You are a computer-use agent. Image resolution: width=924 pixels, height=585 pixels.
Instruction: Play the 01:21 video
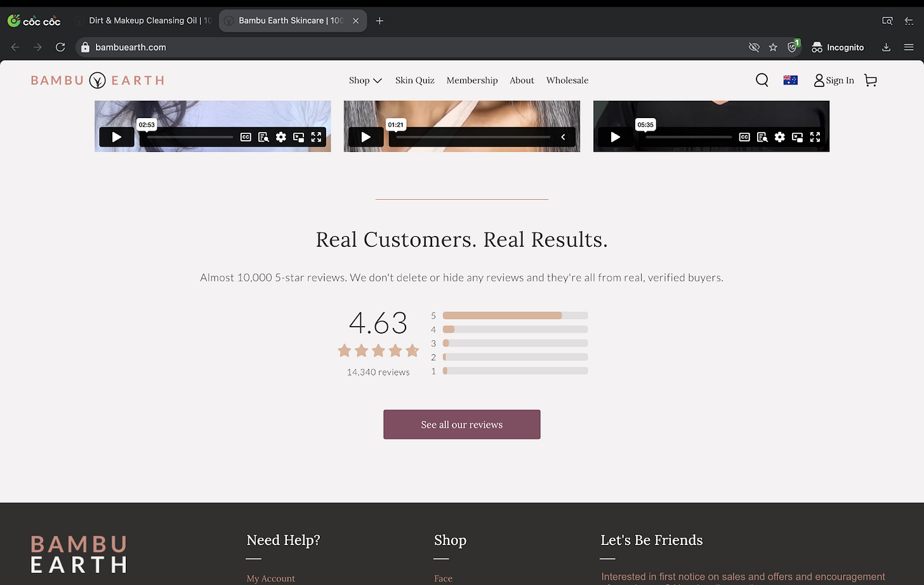pos(366,137)
